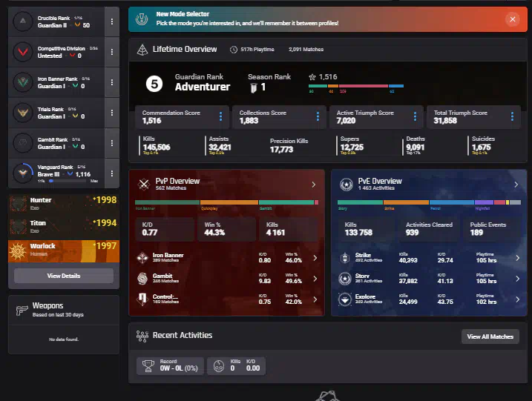Open Active Triumph Score options menu
The width and height of the screenshot is (532, 401).
click(415, 116)
